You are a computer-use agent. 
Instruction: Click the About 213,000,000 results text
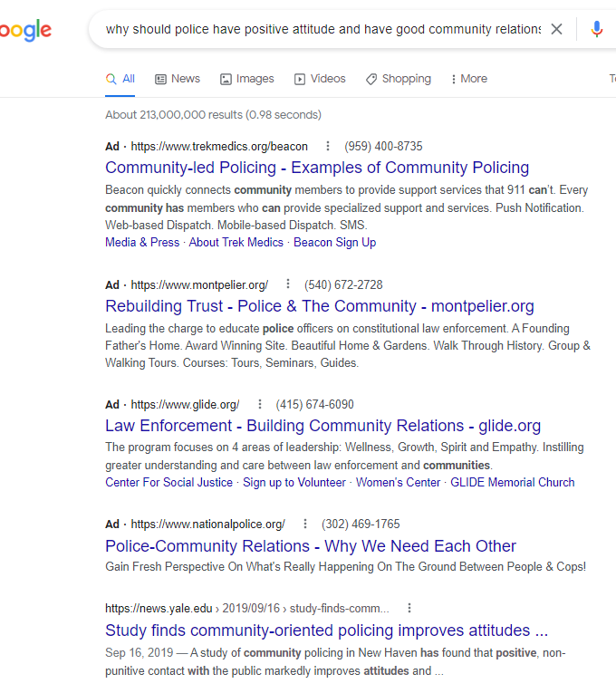(213, 115)
